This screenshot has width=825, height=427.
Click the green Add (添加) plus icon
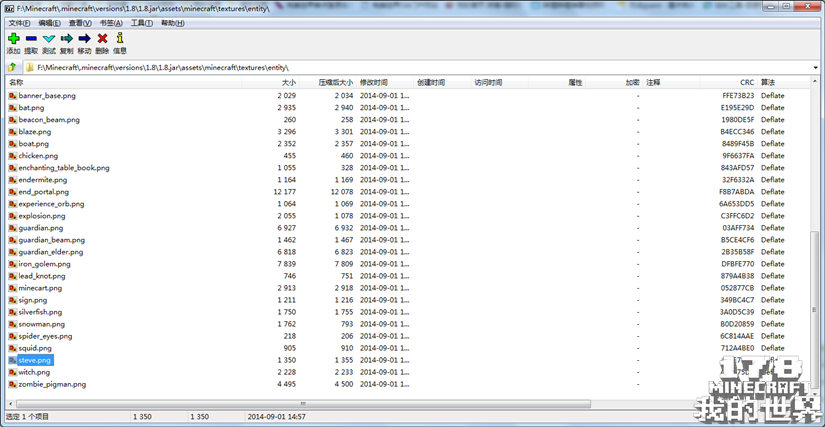tap(14, 38)
